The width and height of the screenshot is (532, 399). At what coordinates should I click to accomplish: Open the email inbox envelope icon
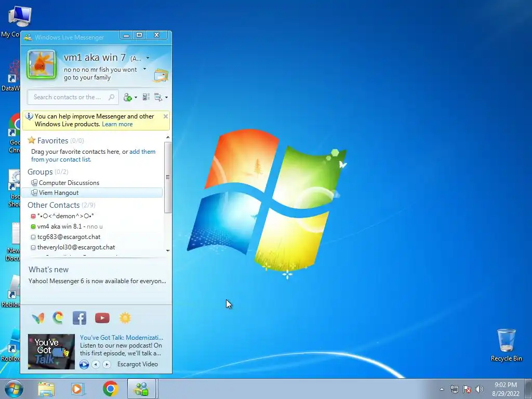[x=161, y=75]
